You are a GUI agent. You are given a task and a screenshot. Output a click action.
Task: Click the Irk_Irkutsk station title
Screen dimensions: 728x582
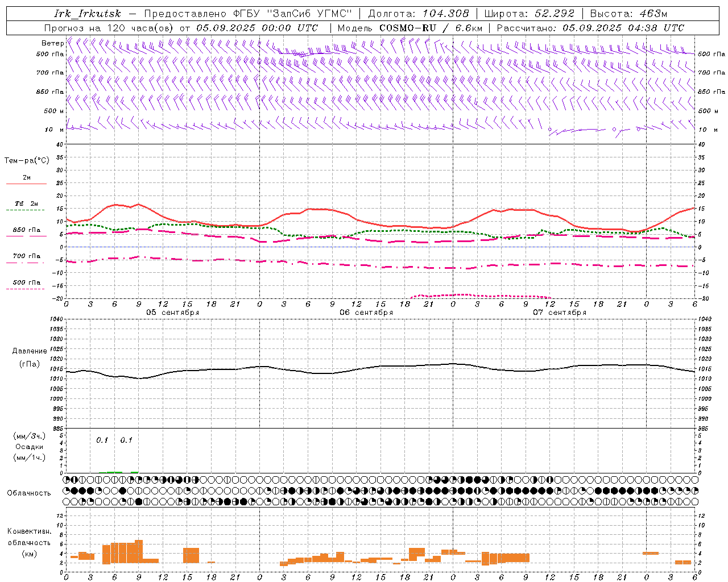tap(88, 14)
